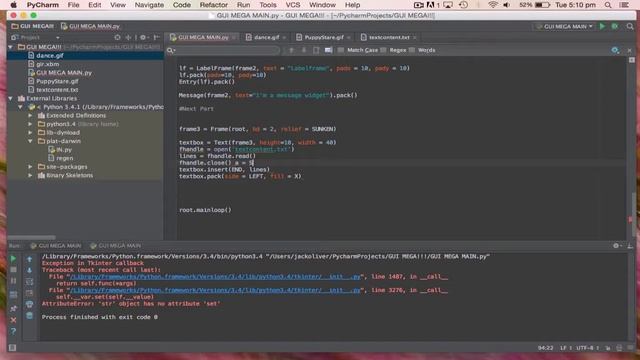
Task: Switch to dance.gif editor tab
Action: point(266,37)
